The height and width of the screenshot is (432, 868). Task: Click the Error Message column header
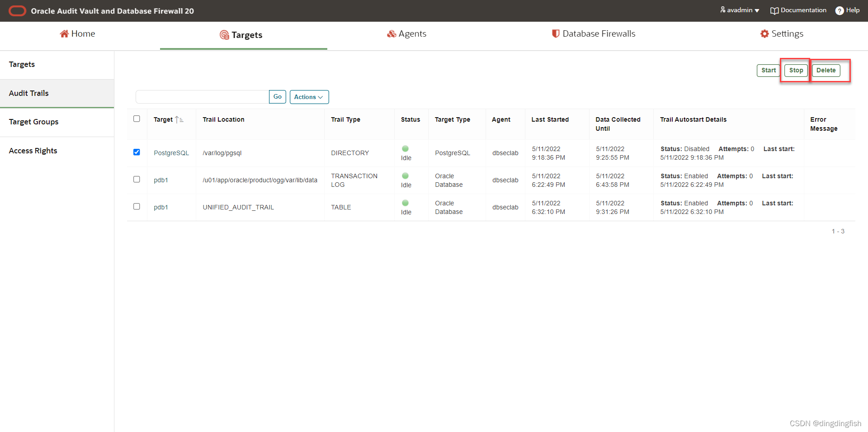coord(824,124)
